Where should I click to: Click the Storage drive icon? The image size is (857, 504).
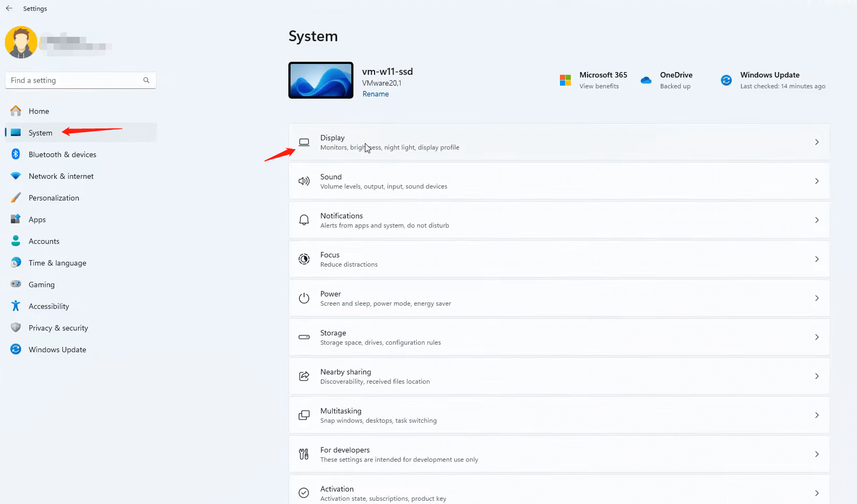[304, 337]
